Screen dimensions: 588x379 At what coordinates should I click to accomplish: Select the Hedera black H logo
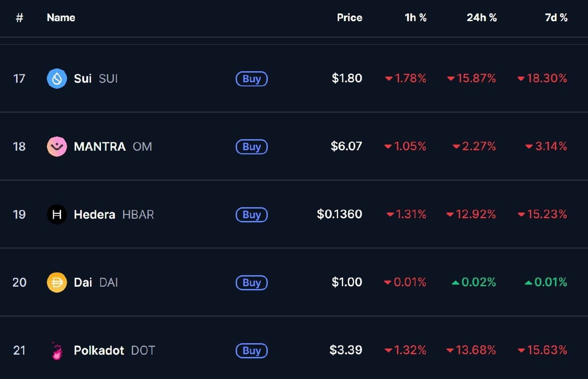(57, 215)
